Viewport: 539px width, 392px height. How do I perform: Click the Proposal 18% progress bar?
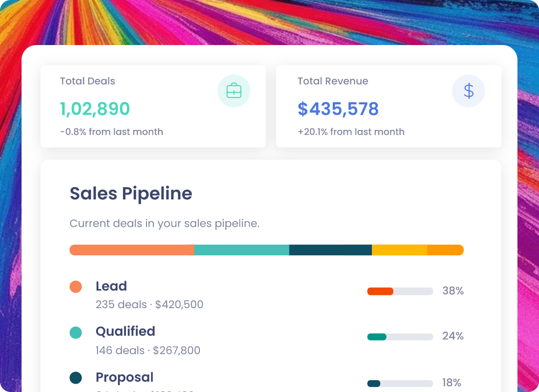(400, 383)
